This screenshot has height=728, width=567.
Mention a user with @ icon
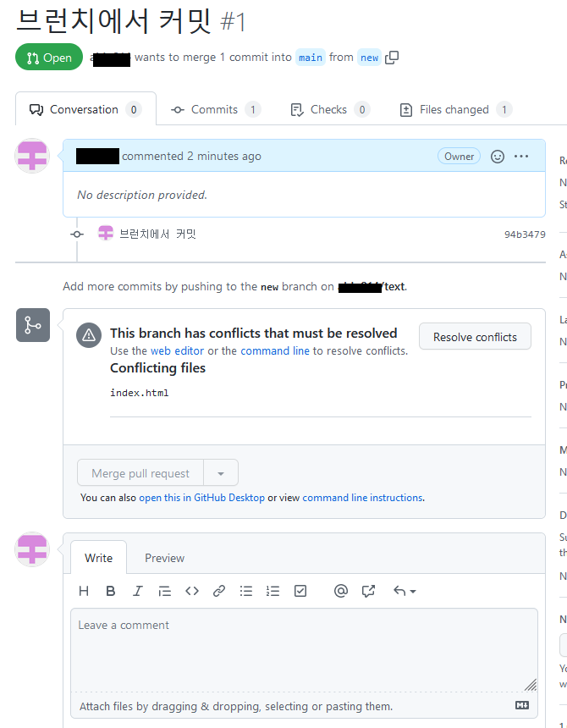pyautogui.click(x=340, y=591)
